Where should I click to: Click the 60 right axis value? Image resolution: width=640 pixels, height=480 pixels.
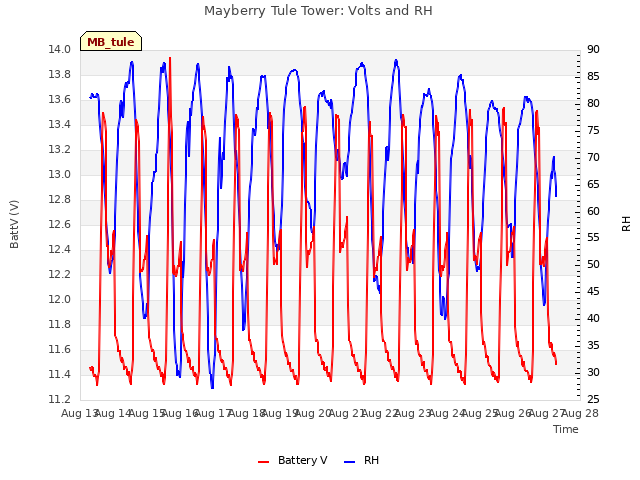tap(593, 211)
